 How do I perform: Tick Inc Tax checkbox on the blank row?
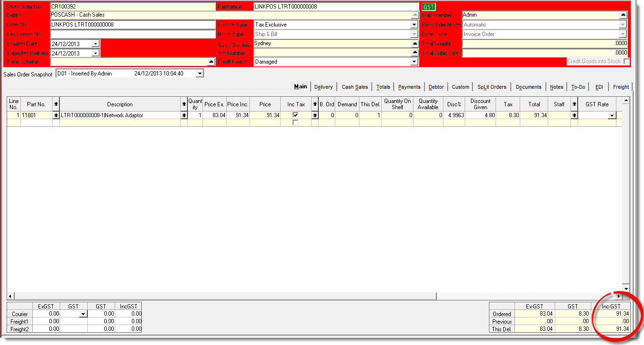tap(296, 122)
